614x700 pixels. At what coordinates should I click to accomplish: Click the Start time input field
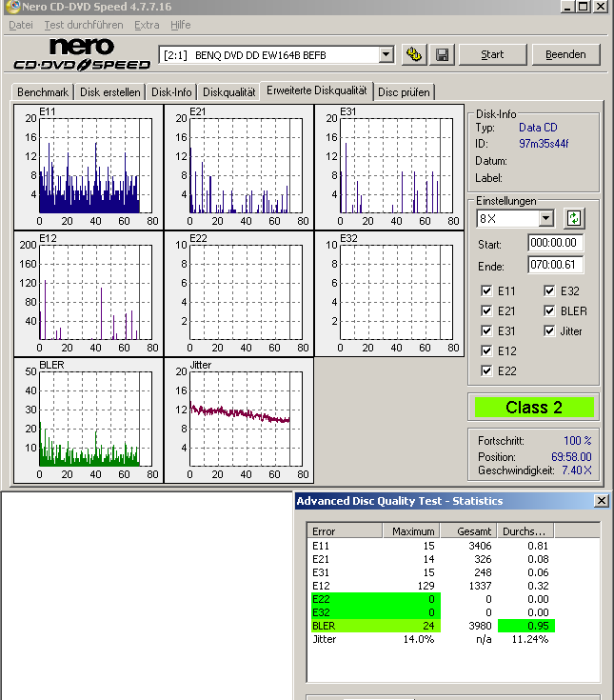(x=555, y=245)
